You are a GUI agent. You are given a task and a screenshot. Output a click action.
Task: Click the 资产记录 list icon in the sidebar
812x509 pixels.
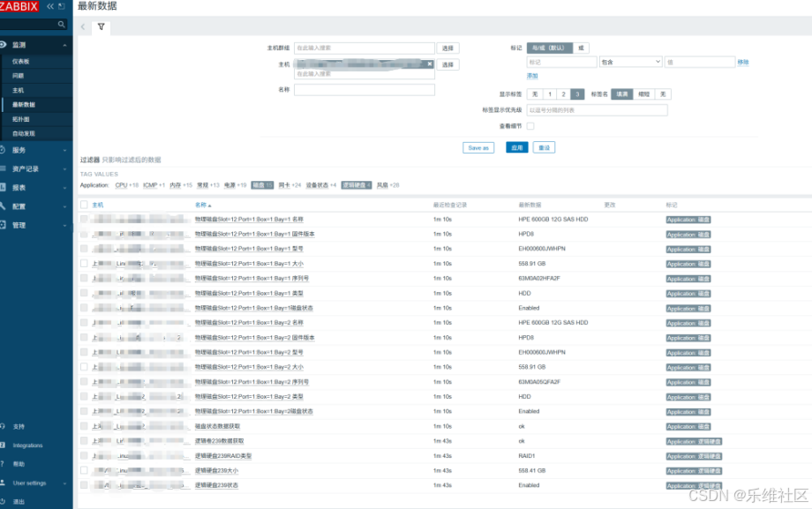pos(4,168)
